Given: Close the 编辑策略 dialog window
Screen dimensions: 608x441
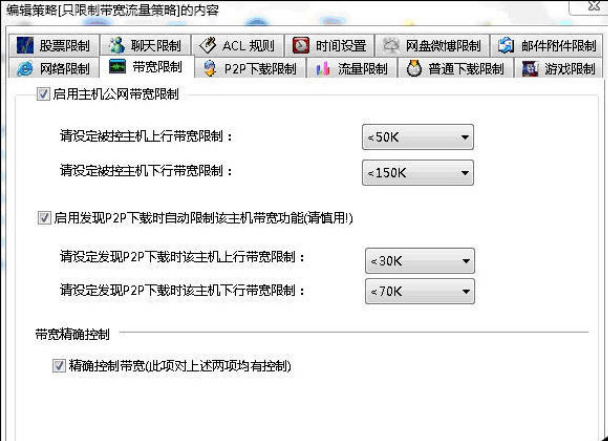Looking at the screenshot, I should pos(592,6).
